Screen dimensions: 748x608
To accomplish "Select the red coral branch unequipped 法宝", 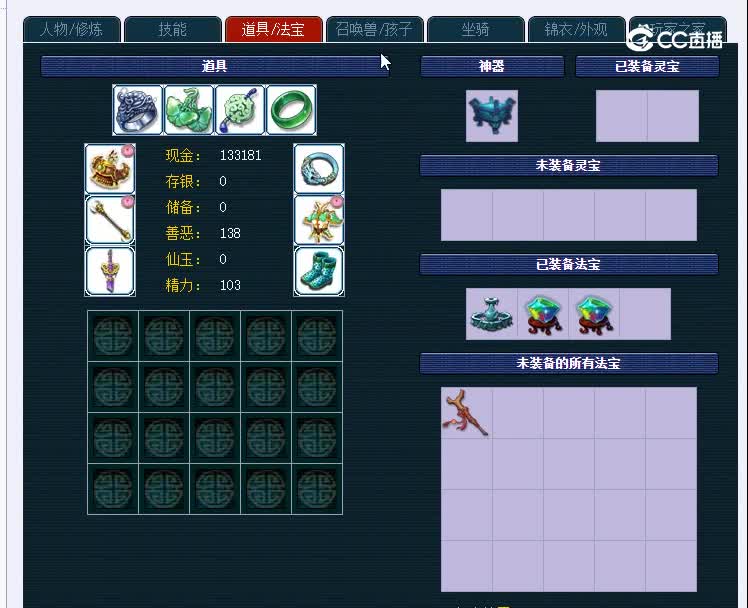I will point(467,413).
